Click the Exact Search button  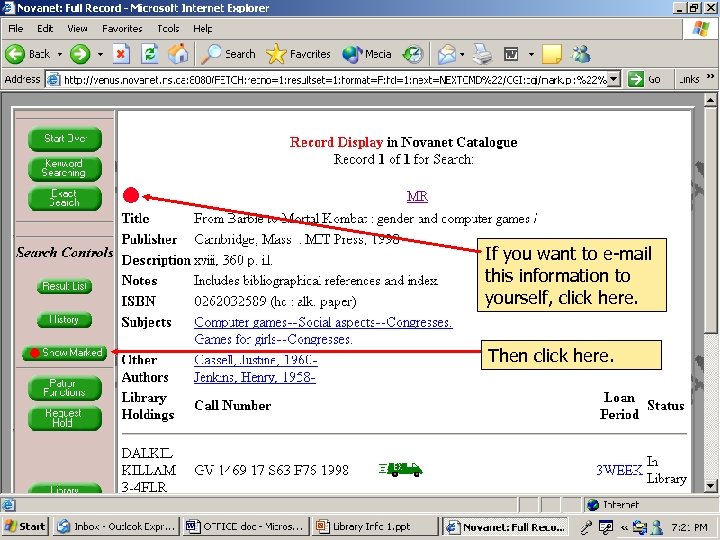[x=65, y=198]
